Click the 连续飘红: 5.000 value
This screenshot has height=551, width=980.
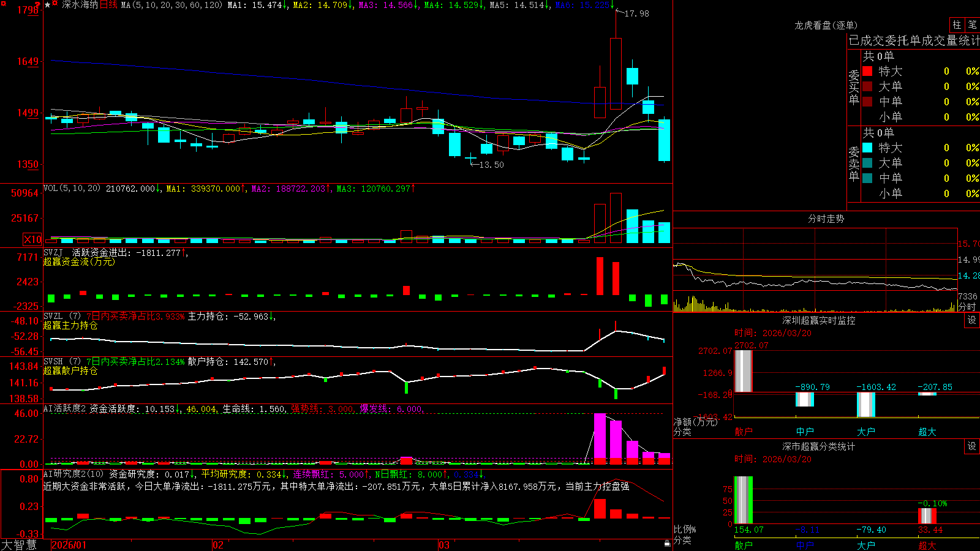[x=328, y=474]
